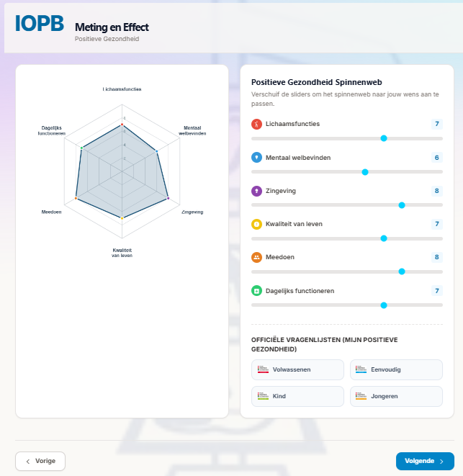Viewport: 463px width, 476px height.
Task: Click the Kwaliteit van leven slider handle
Action: [x=384, y=238]
